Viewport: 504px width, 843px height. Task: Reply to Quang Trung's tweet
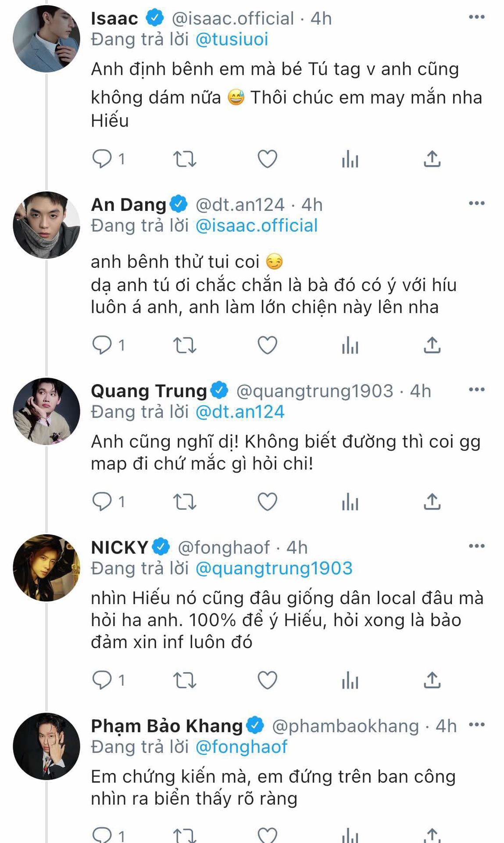click(102, 502)
